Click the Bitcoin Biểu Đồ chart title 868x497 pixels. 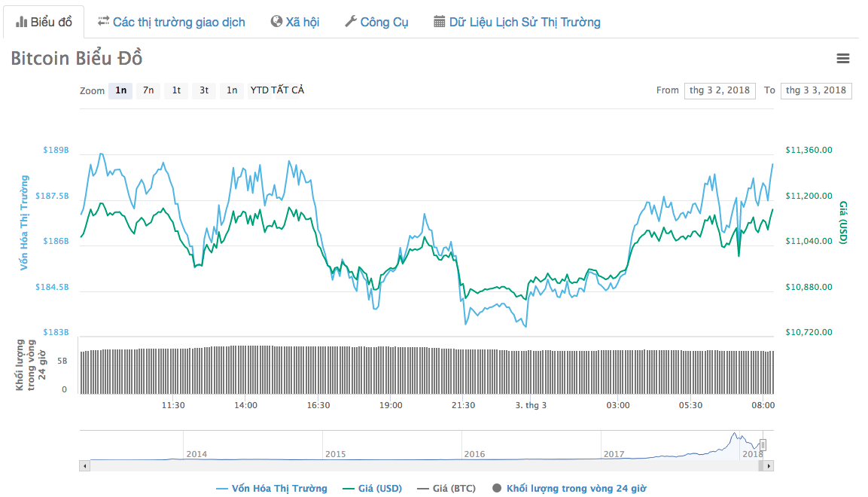76,58
